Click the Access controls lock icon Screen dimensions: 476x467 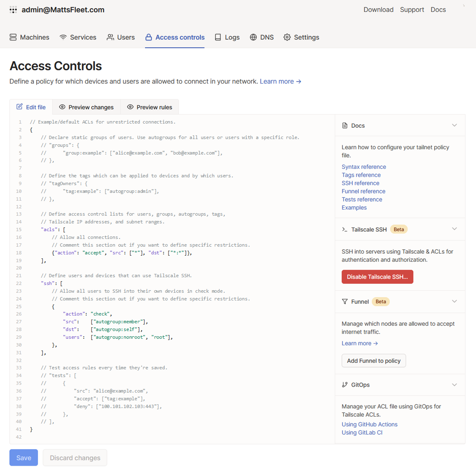pos(149,37)
